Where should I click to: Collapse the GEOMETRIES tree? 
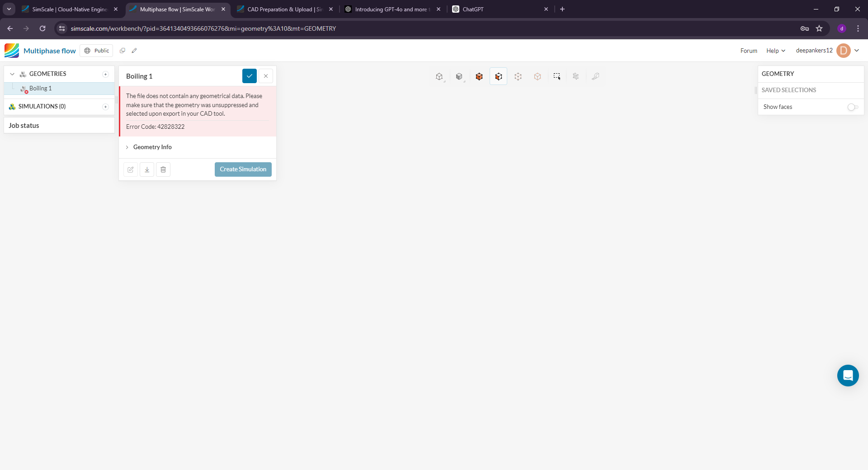click(12, 74)
